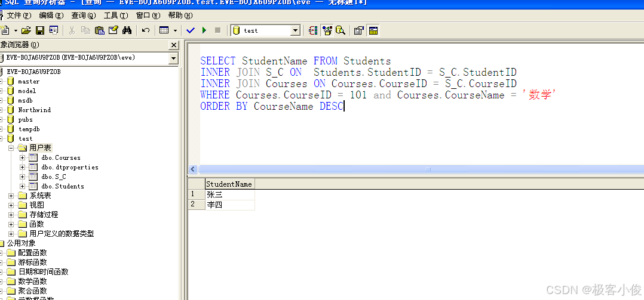This screenshot has height=300, width=644.
Task: Collapse the 用户表 folder
Action: pos(11,148)
